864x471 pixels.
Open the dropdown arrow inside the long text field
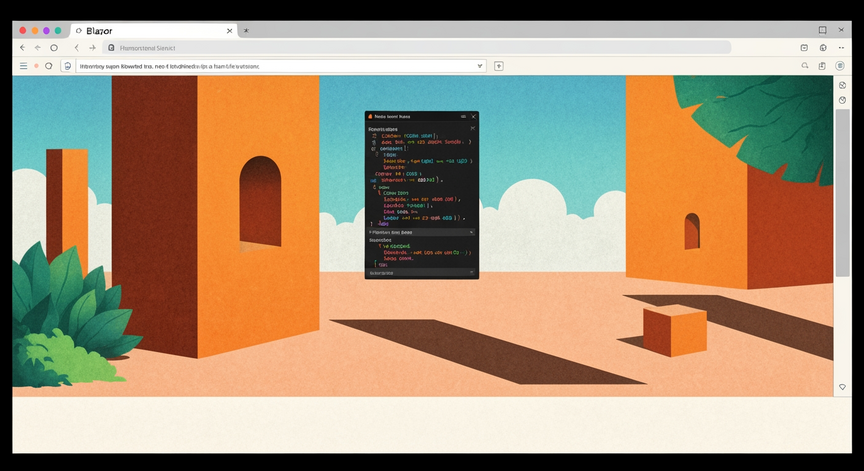[479, 66]
